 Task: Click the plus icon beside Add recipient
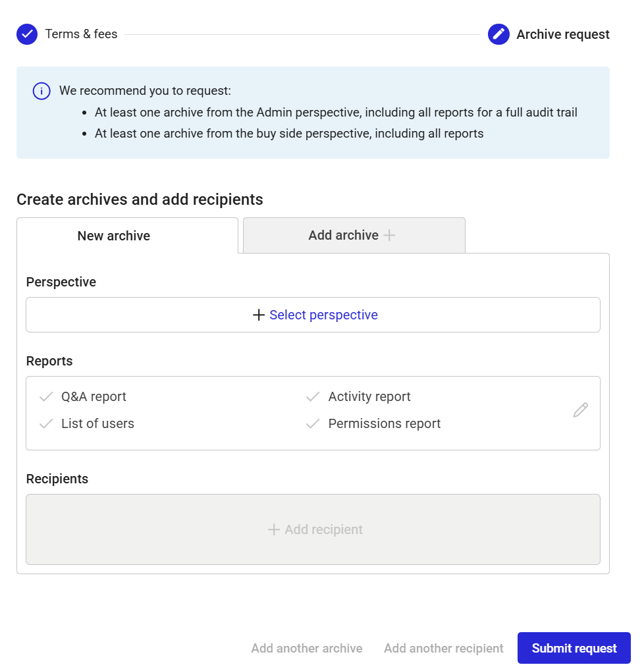273,530
